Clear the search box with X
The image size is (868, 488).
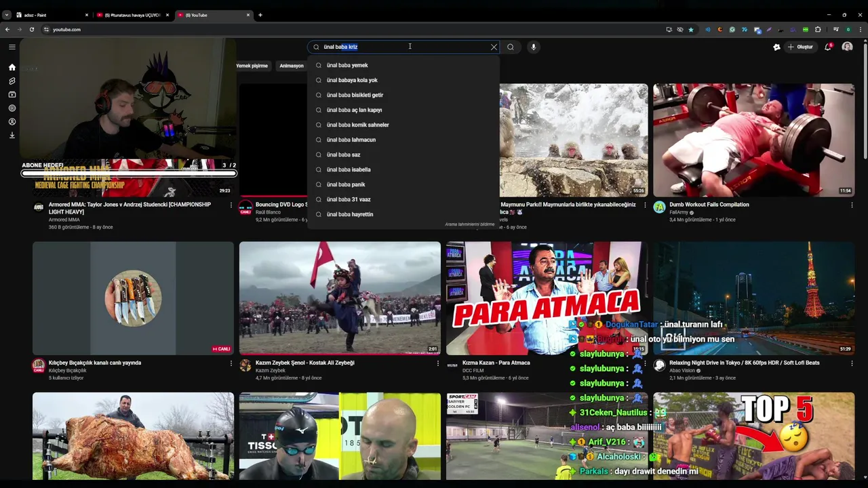(x=494, y=47)
